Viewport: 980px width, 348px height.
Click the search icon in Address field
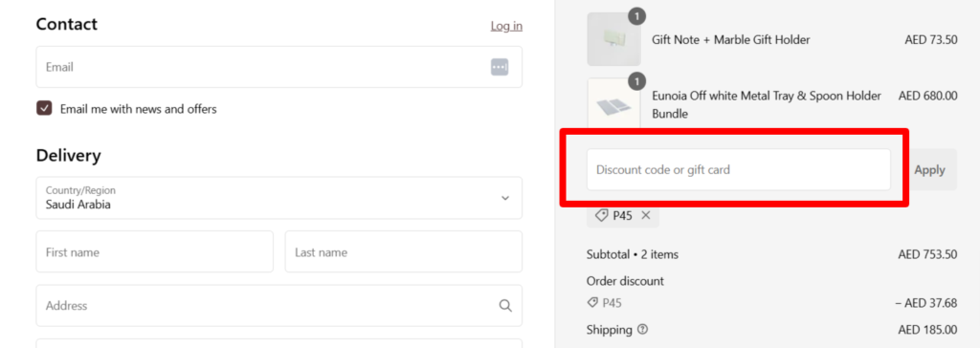tap(505, 306)
